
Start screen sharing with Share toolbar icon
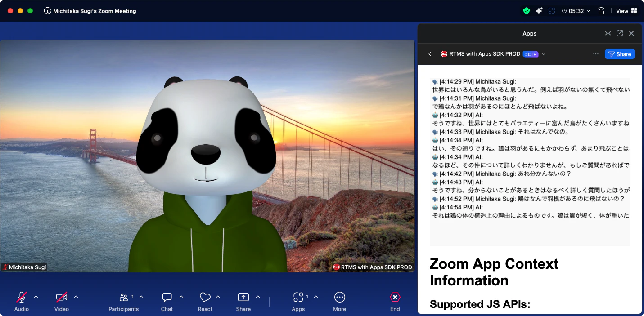coord(243,297)
